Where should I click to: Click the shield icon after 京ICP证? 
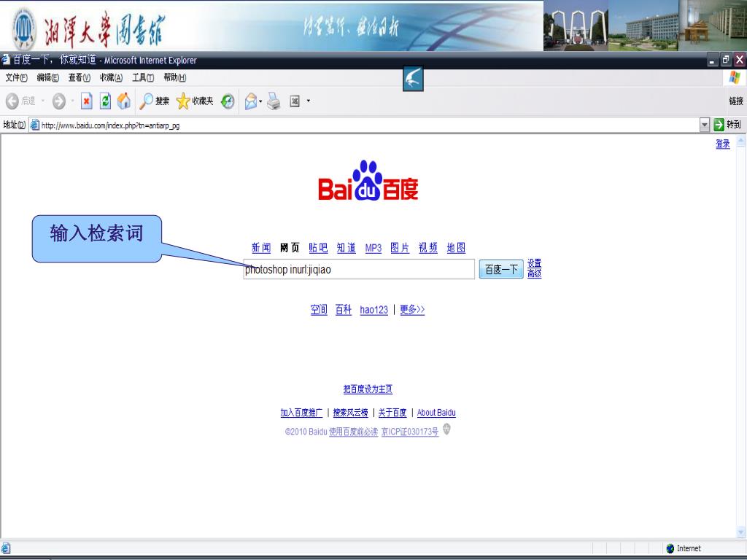446,429
